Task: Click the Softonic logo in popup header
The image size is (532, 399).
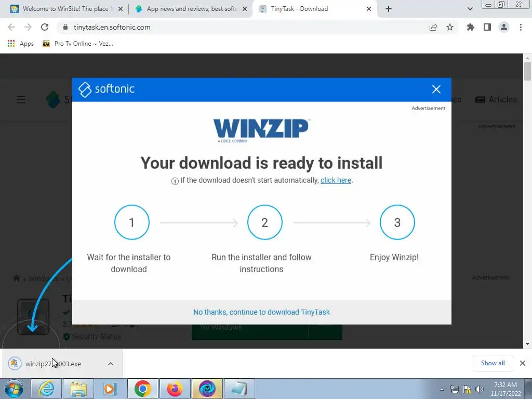Action: tap(106, 89)
